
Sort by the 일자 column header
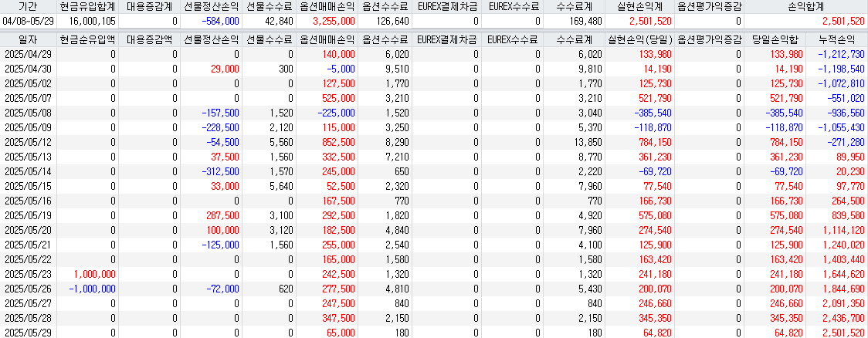click(28, 39)
